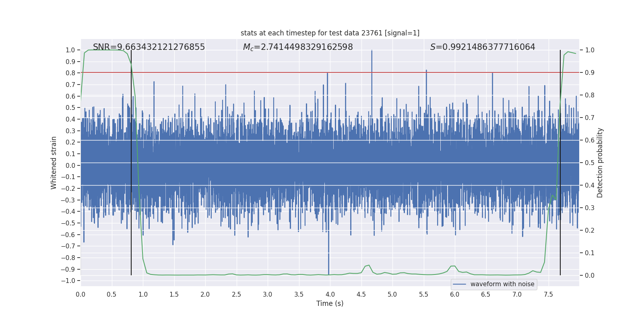The height and width of the screenshot is (322, 644).
Task: Click the 'Detection probability' right axis label
Action: (x=600, y=163)
